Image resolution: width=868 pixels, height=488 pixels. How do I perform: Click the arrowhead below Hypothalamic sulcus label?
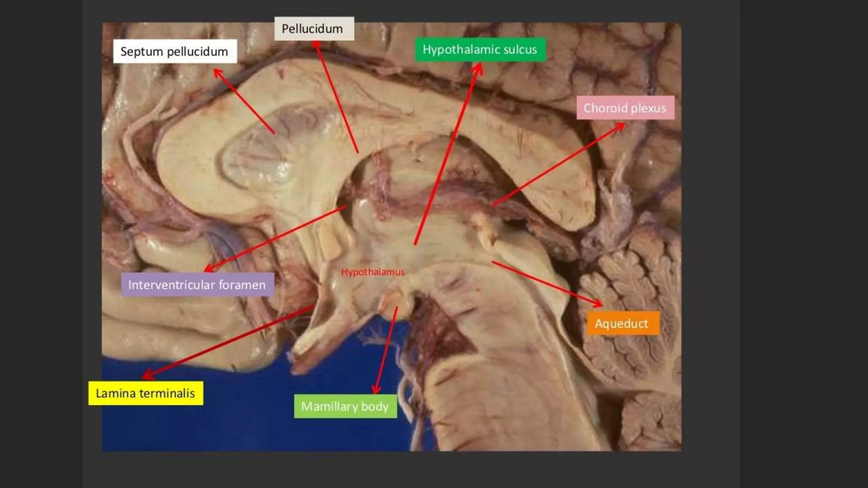pyautogui.click(x=479, y=67)
